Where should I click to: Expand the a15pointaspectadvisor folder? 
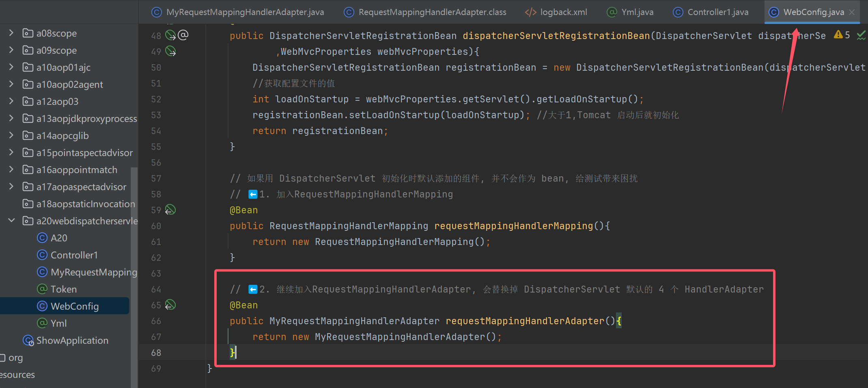[11, 152]
